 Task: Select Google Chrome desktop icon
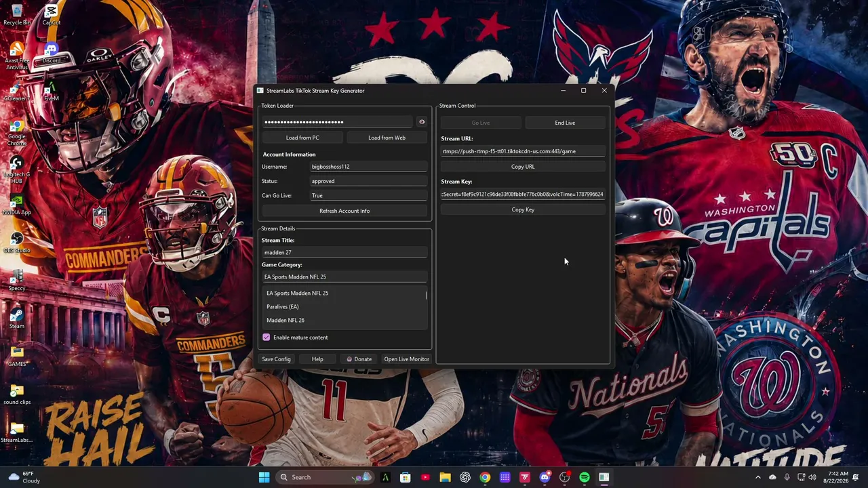click(x=17, y=133)
